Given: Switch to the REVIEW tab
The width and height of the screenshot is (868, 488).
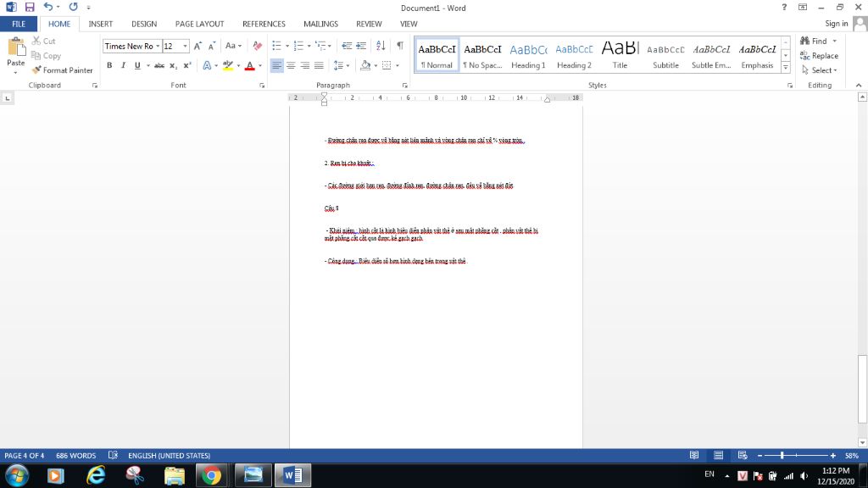Looking at the screenshot, I should (x=369, y=24).
